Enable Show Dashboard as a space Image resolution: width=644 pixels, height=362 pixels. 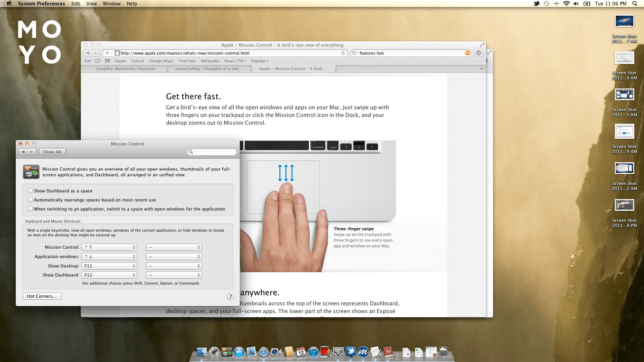[x=30, y=191]
